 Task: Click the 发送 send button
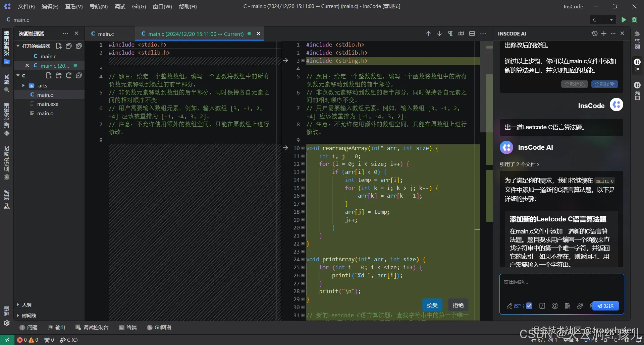[606, 306]
